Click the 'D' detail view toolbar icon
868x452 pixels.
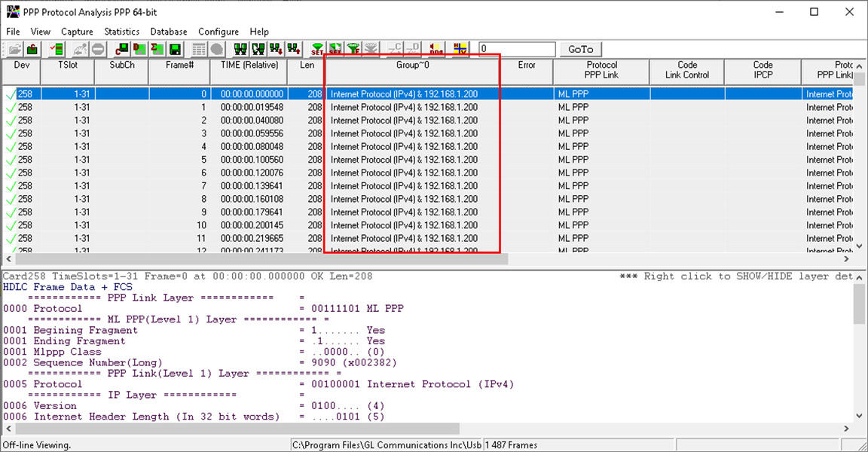[139, 49]
